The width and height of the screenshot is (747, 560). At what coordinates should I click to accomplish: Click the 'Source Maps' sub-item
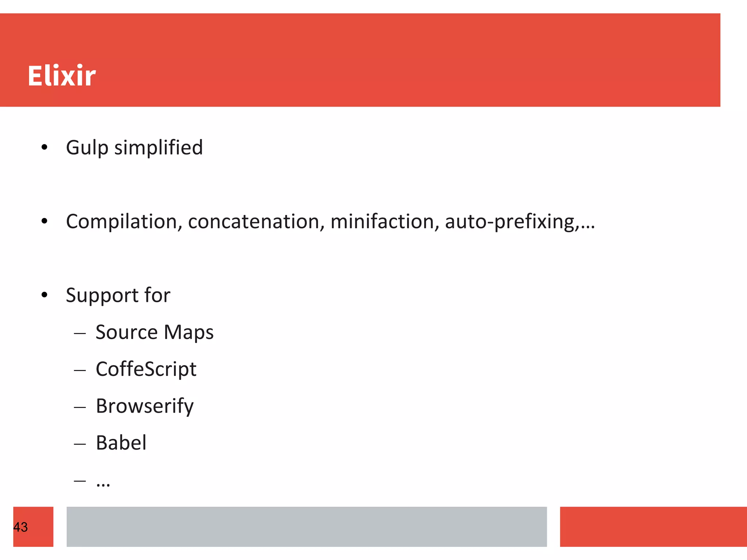click(x=155, y=332)
